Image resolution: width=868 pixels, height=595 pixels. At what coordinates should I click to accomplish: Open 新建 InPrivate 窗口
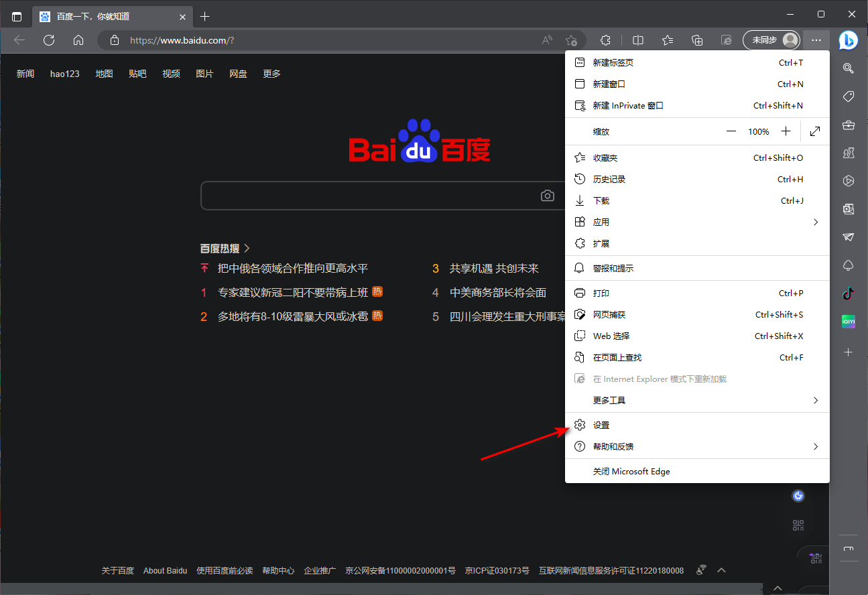697,105
